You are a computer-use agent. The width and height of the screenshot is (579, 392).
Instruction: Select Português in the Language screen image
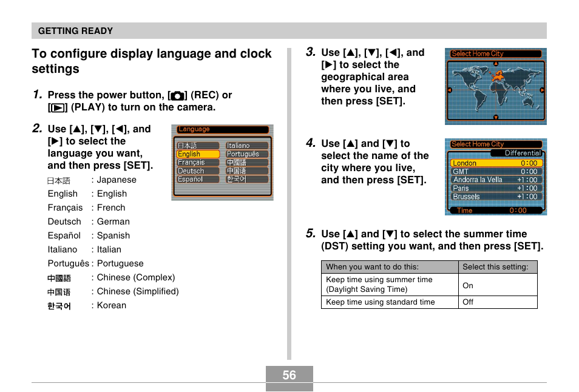tap(247, 154)
